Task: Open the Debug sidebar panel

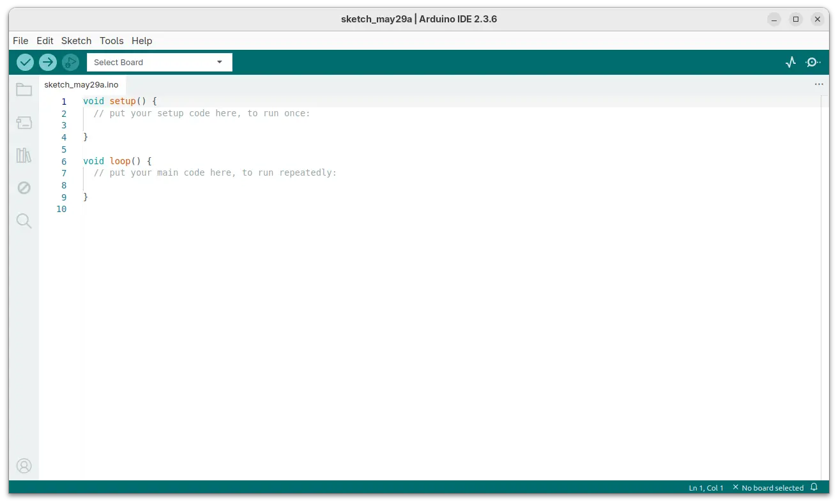Action: click(24, 188)
